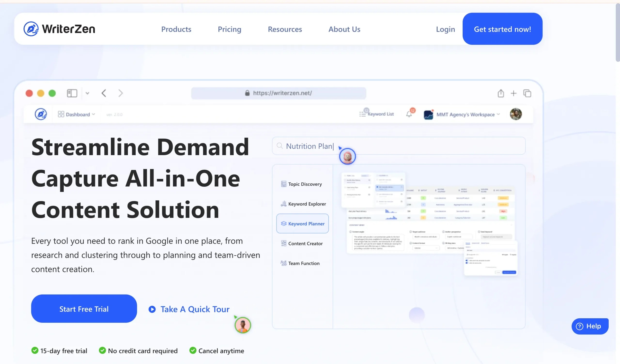Image resolution: width=620 pixels, height=364 pixels.
Task: Expand the Dashboard dropdown
Action: [x=76, y=114]
